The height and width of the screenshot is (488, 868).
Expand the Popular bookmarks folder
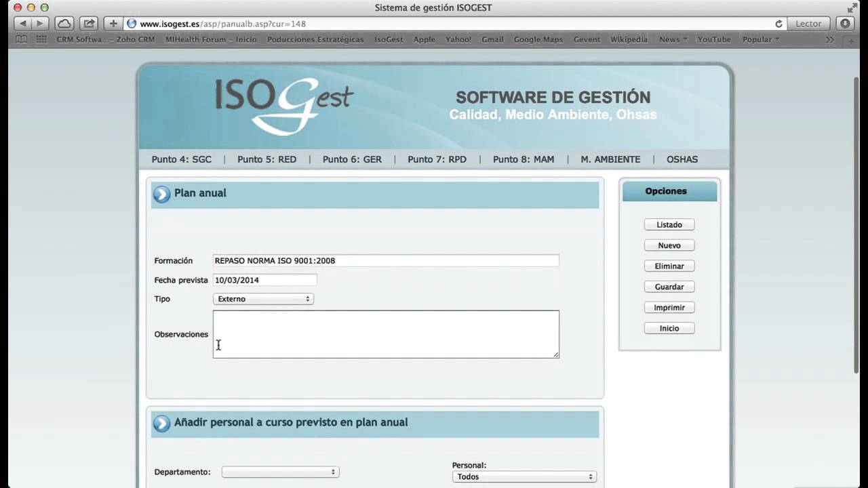coord(760,39)
